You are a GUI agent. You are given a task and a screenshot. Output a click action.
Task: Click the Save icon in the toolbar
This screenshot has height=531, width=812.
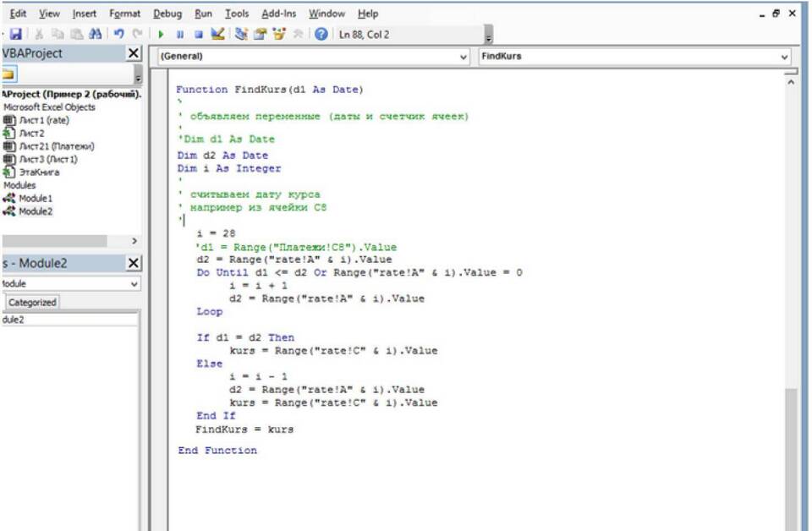tap(15, 35)
